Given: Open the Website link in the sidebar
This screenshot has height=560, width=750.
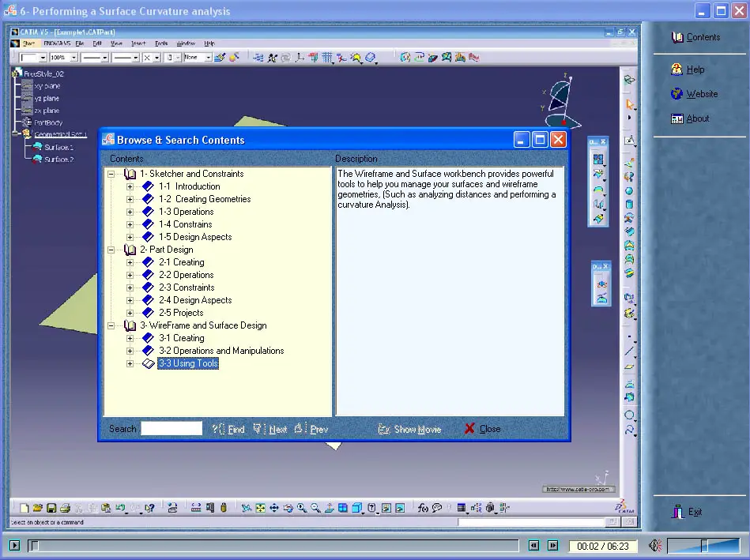Looking at the screenshot, I should pos(695,94).
